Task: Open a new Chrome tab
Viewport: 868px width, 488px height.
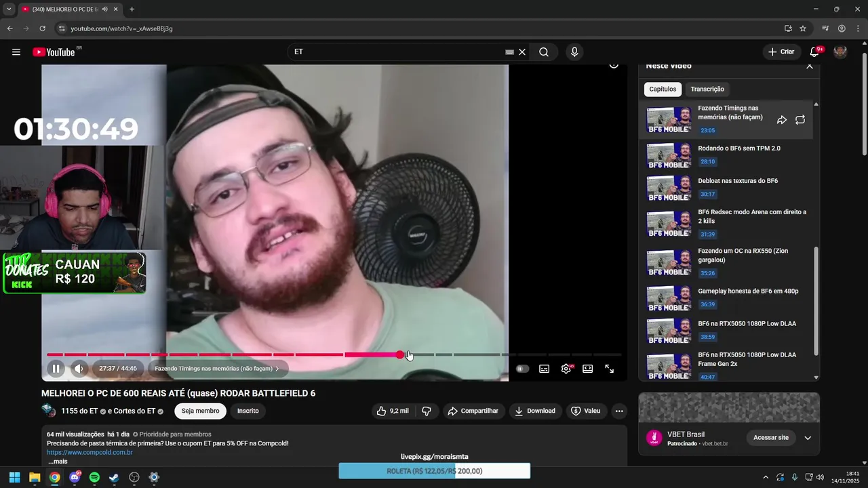Action: [x=132, y=9]
